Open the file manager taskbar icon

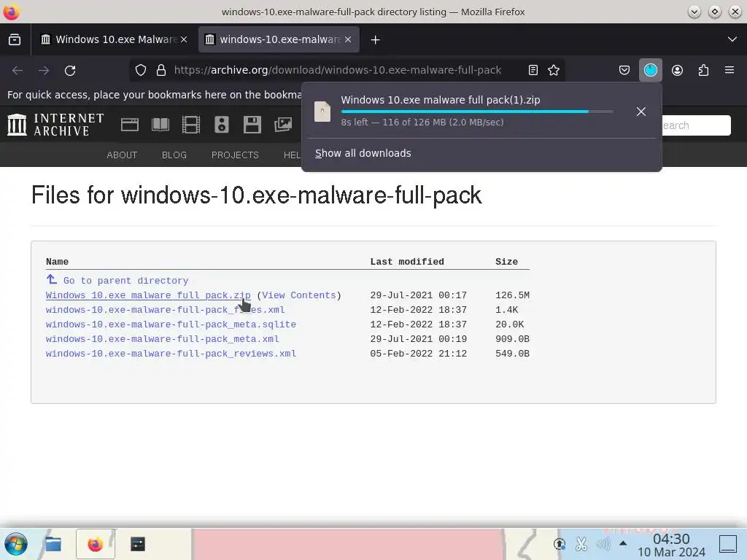[53, 544]
